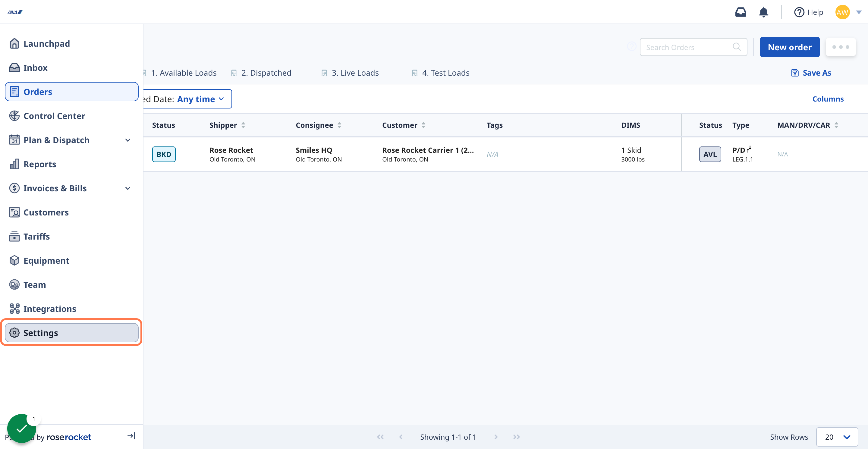This screenshot has width=868, height=449.
Task: Click the AVL status badge
Action: pos(710,154)
